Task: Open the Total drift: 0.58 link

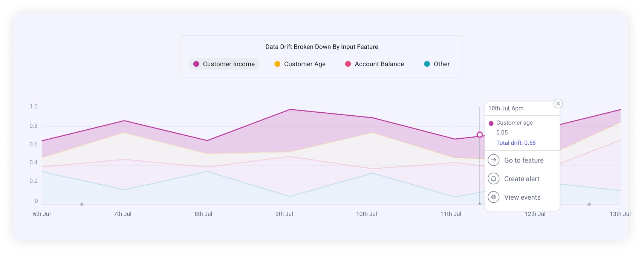Action: [x=516, y=143]
